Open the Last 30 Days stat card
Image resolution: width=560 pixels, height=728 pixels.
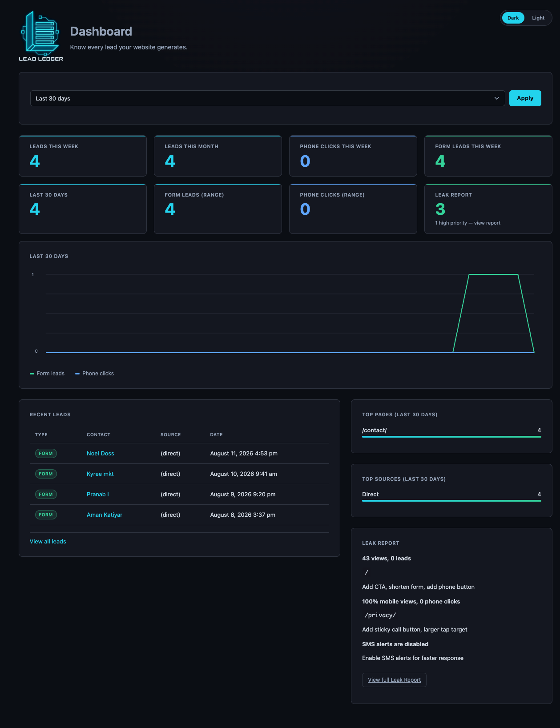point(83,209)
